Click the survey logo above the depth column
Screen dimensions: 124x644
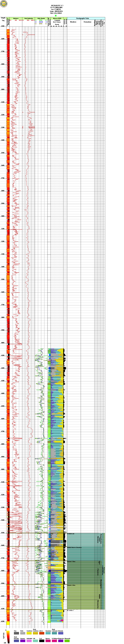pos(4,4)
